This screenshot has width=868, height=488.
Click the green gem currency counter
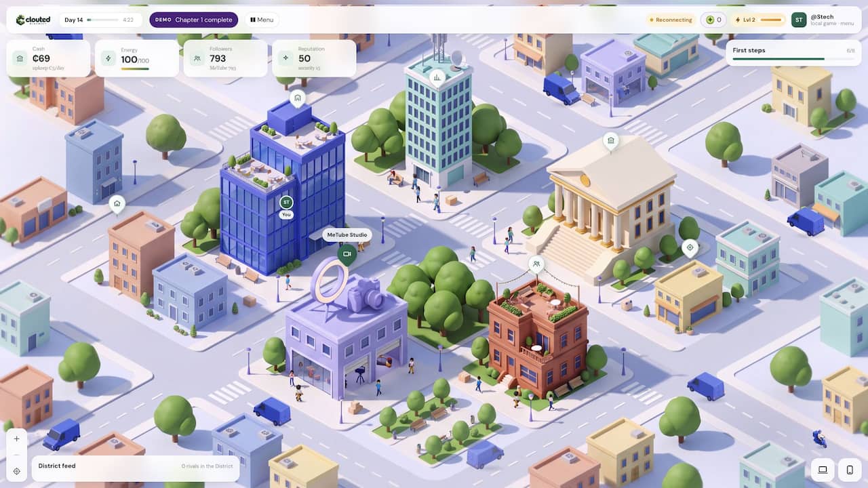click(x=713, y=20)
